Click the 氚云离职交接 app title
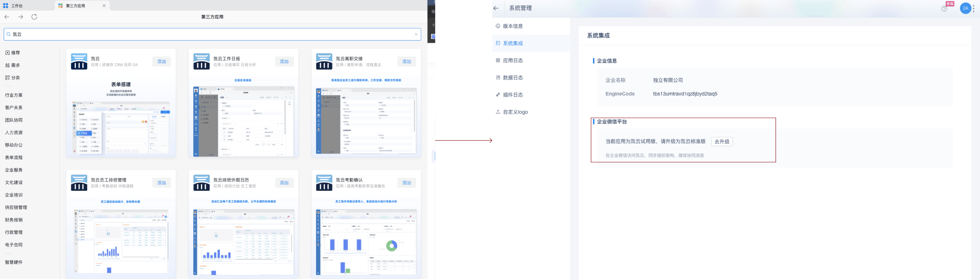The height and width of the screenshot is (280, 980). pos(349,59)
